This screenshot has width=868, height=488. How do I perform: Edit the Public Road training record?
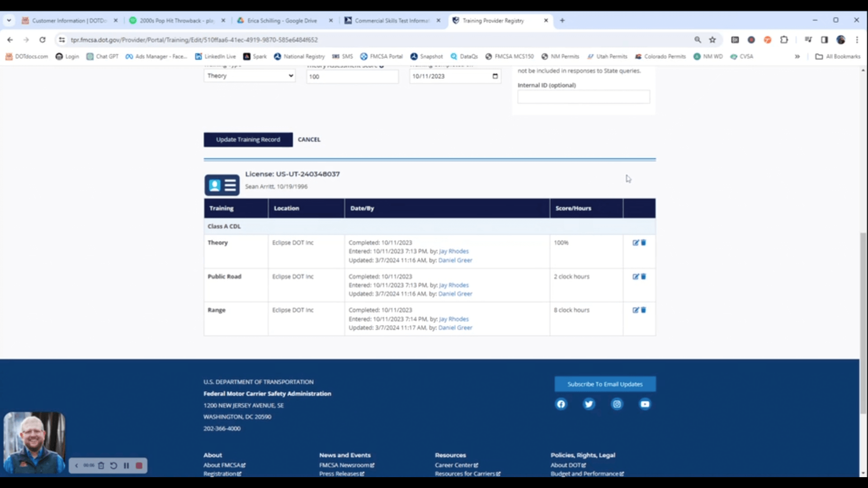tap(636, 277)
